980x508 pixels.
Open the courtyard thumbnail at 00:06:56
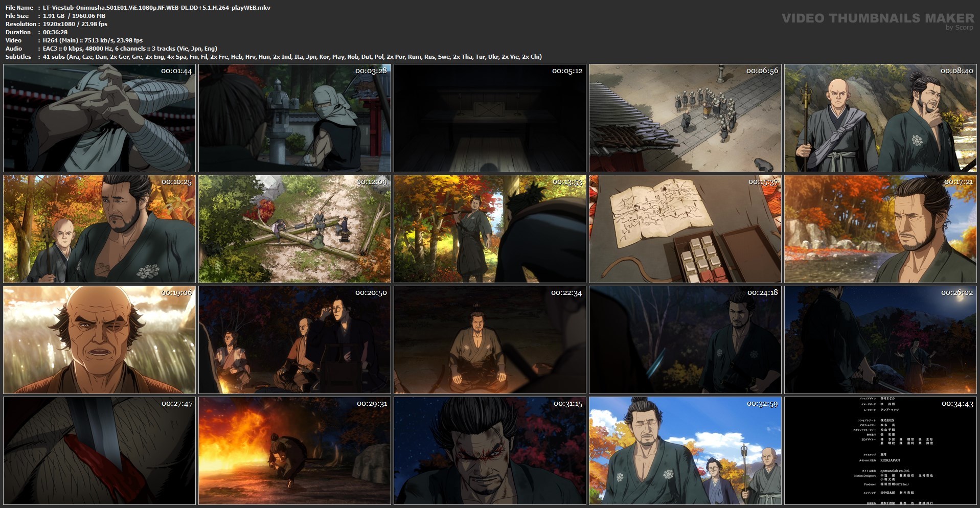[685, 118]
